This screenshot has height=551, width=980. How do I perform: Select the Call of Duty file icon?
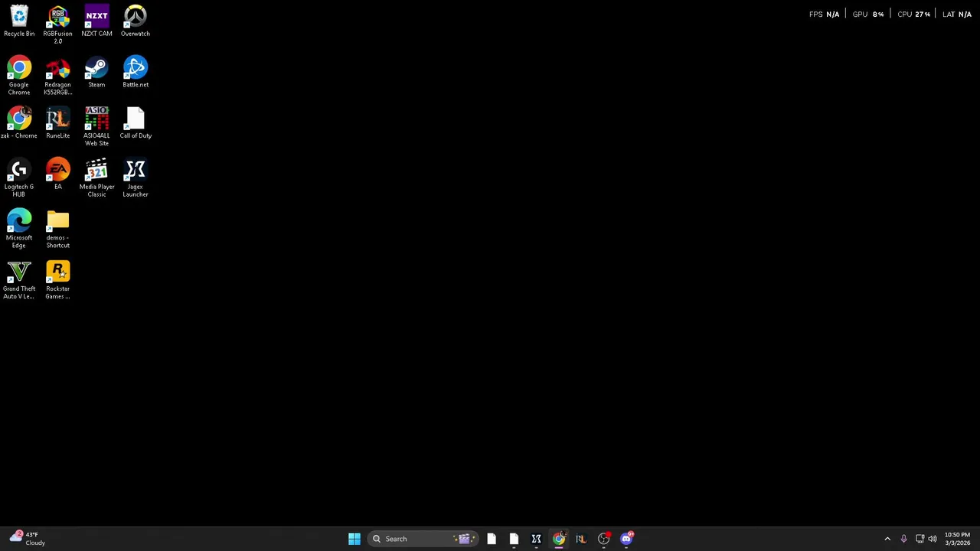click(x=136, y=123)
